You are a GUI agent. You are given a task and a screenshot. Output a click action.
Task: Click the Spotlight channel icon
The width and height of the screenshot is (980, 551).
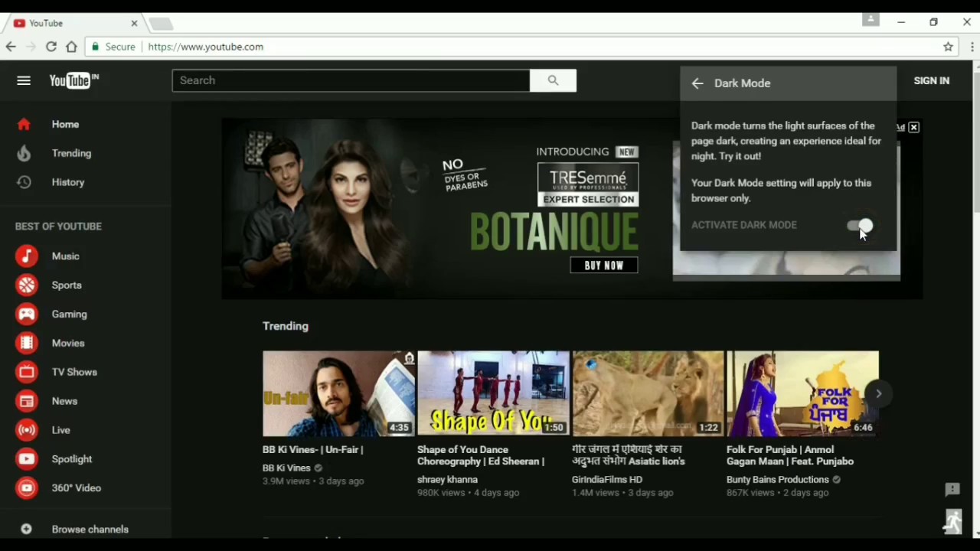click(x=27, y=459)
